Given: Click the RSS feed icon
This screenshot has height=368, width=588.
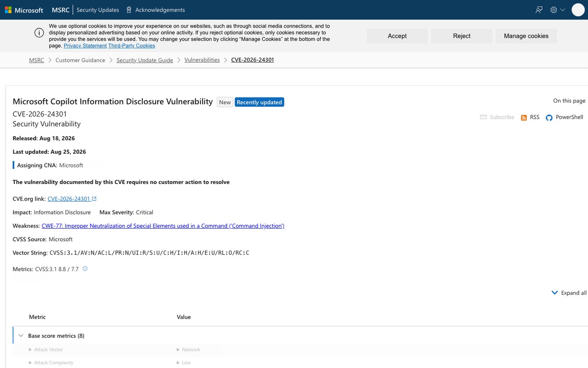Looking at the screenshot, I should [524, 118].
